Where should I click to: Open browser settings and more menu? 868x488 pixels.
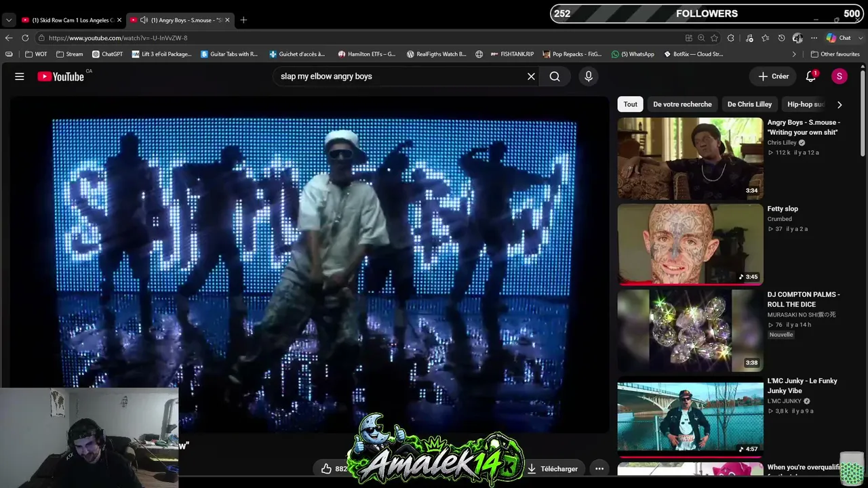tap(814, 38)
